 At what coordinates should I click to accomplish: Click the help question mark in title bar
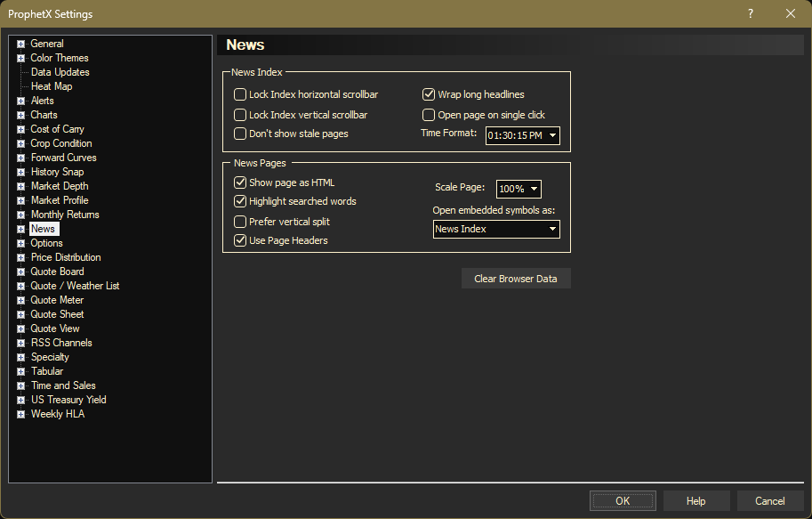750,13
